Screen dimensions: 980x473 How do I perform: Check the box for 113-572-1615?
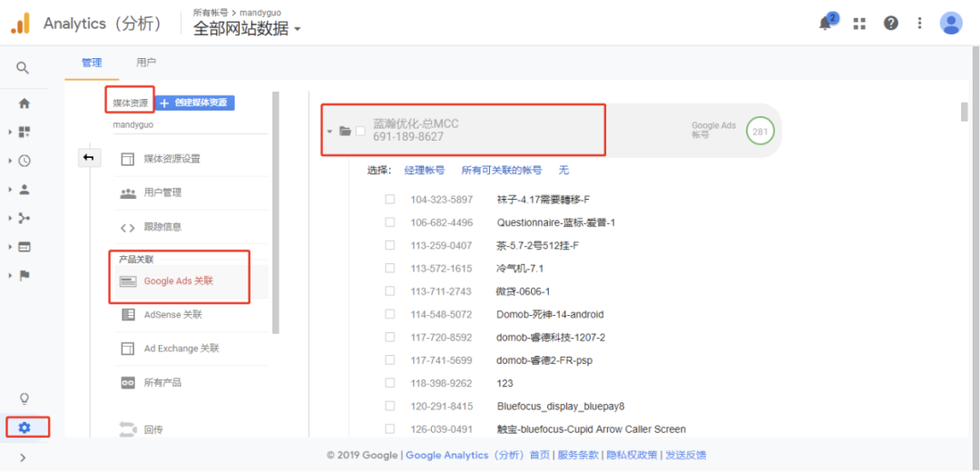pos(390,268)
